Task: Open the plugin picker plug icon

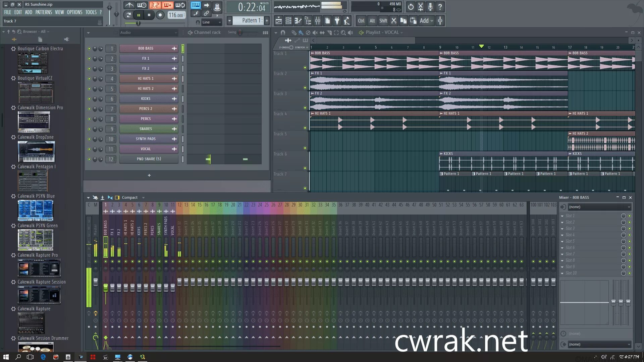Action: pos(337,21)
